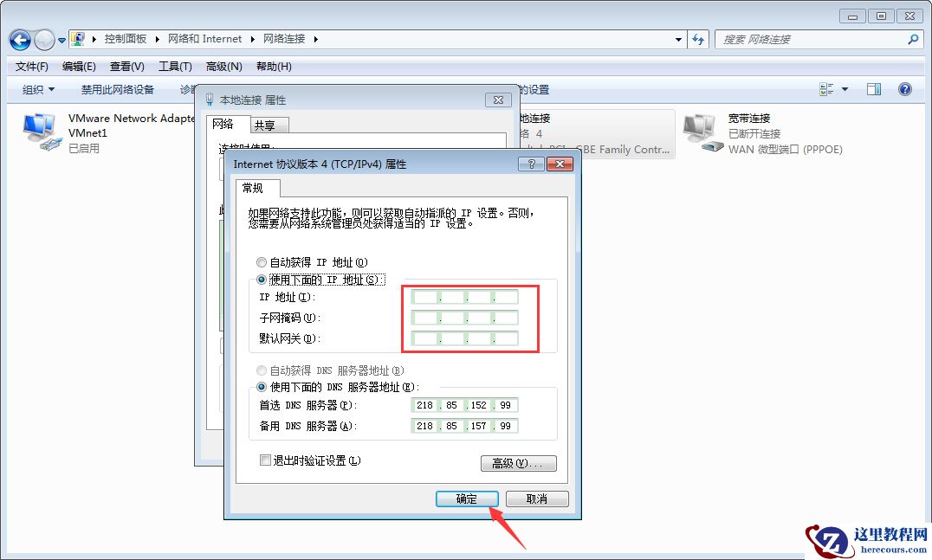
Task: Switch to the 共享 tab
Action: [x=268, y=124]
